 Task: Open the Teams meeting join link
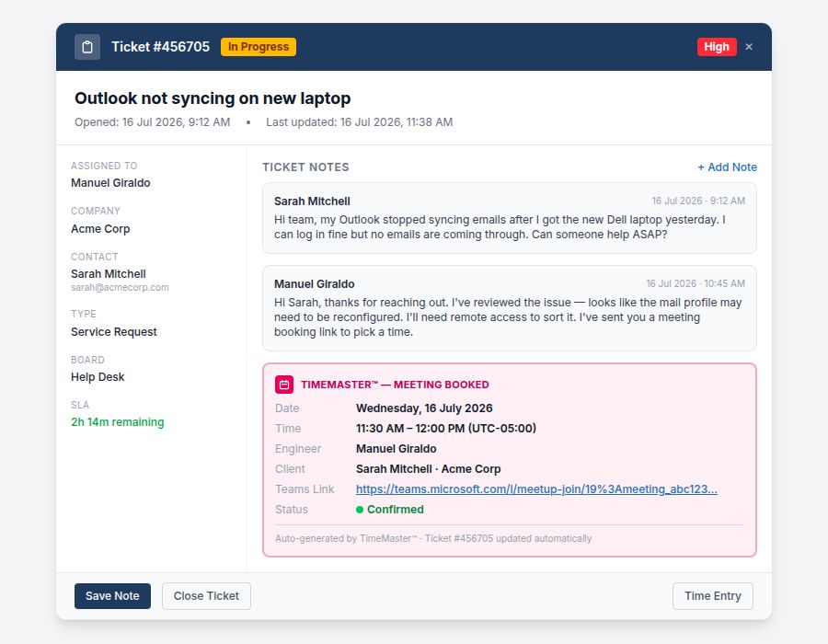pyautogui.click(x=536, y=489)
